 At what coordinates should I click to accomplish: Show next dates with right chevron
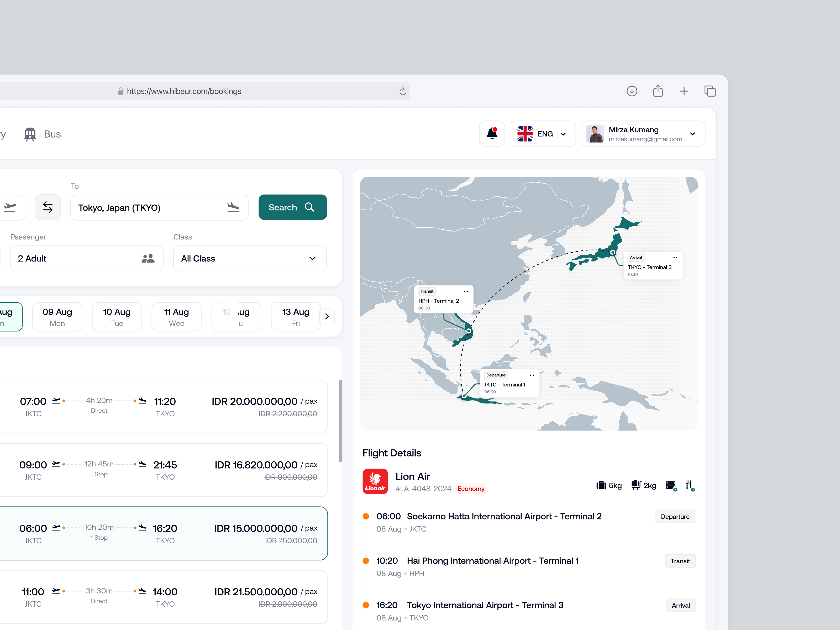(327, 316)
